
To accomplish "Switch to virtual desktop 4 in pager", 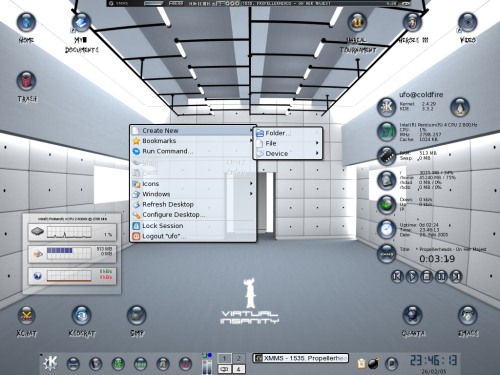I will coord(239,369).
